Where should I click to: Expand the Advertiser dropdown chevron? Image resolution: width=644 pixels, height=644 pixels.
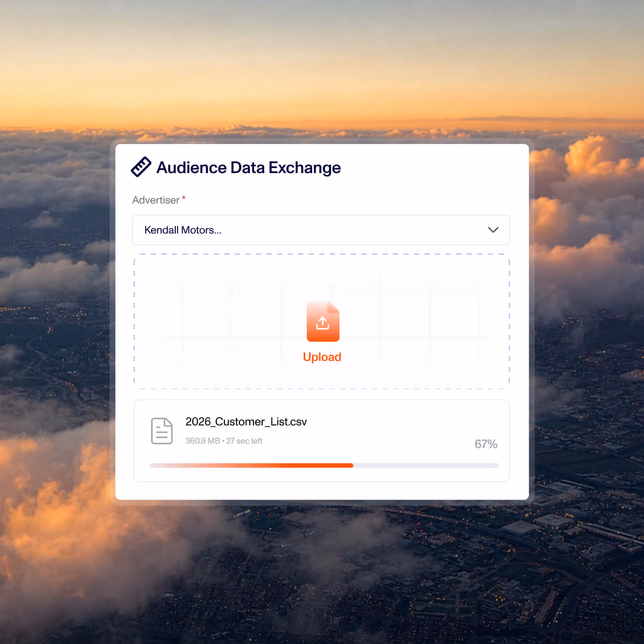[x=493, y=230]
